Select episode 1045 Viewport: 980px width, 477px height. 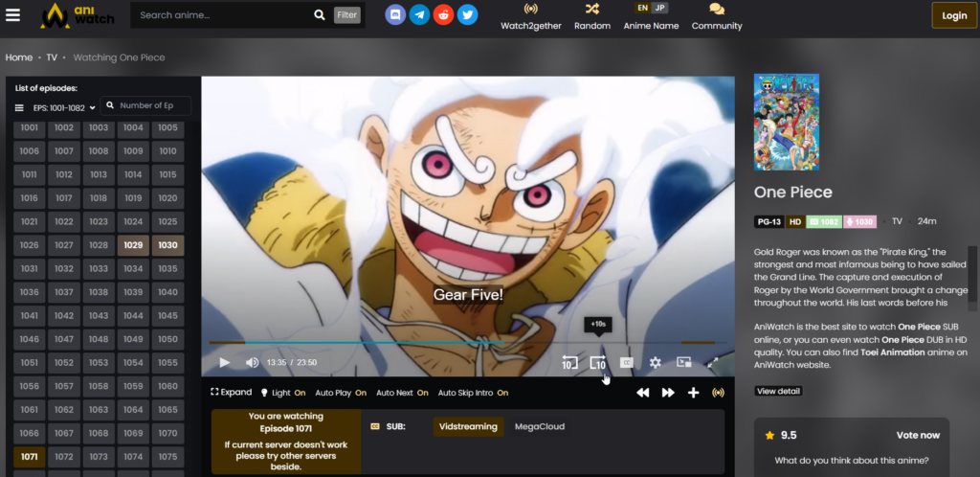coord(167,316)
